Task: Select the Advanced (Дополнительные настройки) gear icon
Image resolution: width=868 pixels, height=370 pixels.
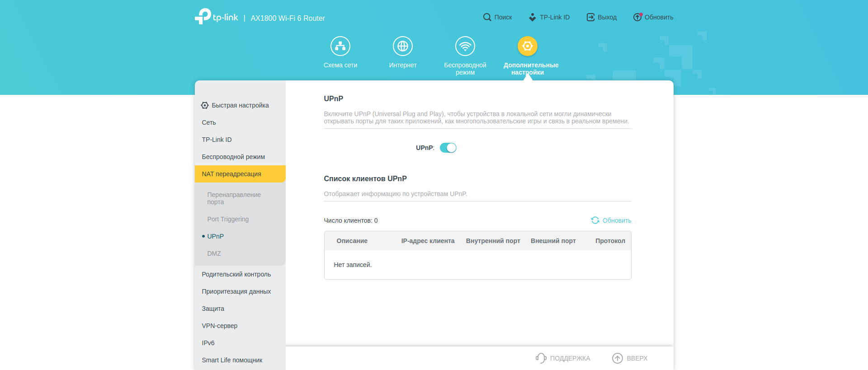Action: [x=527, y=46]
